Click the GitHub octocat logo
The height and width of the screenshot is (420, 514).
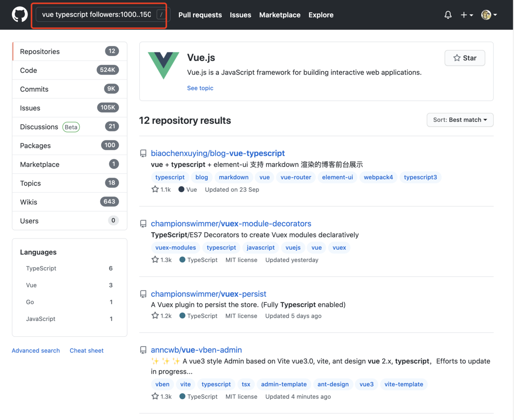click(19, 14)
